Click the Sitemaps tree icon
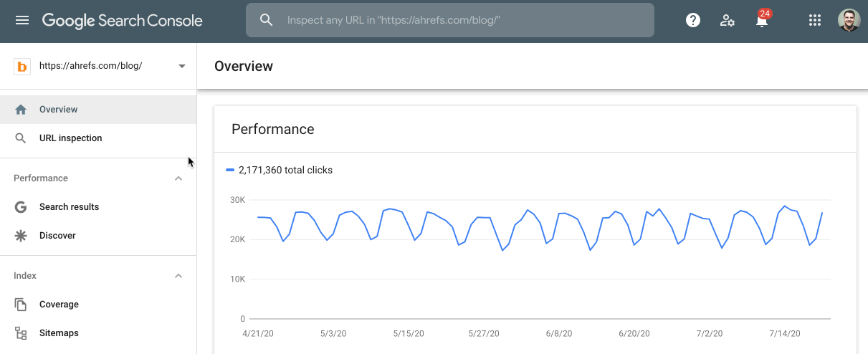The width and height of the screenshot is (868, 354). 21,333
